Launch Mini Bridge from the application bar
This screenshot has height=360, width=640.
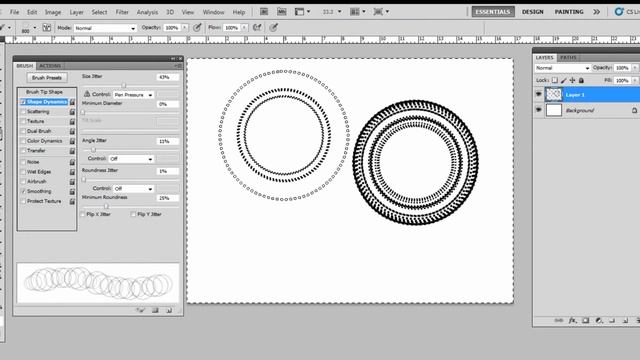pyautogui.click(x=282, y=12)
